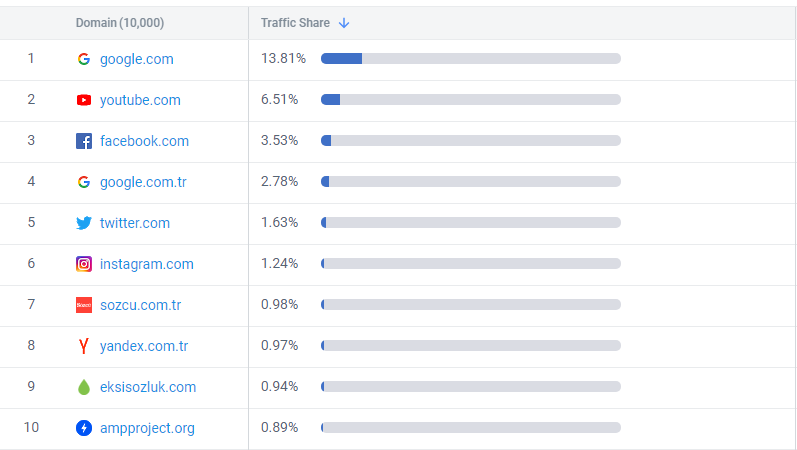
Task: Click the Twitter bird icon
Action: [x=84, y=223]
